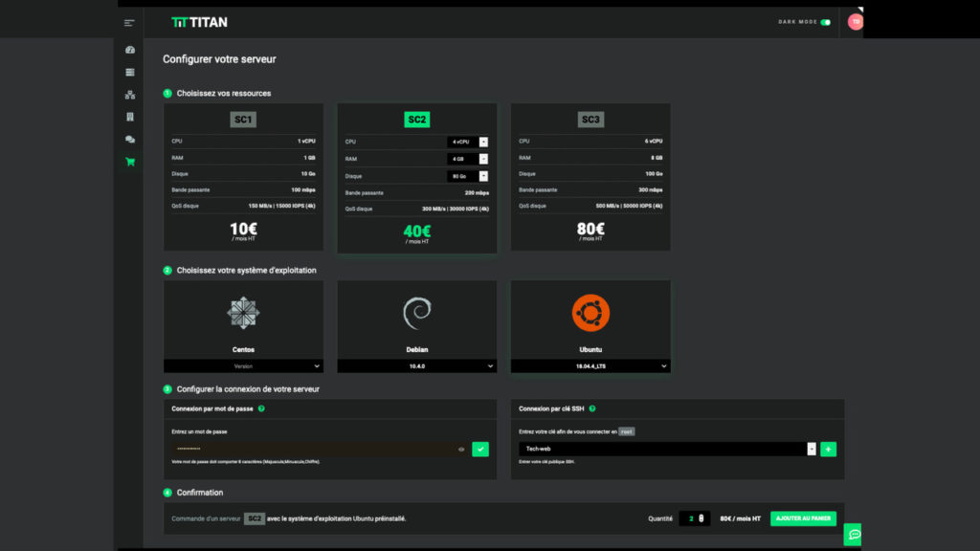Screen dimensions: 980x551
Task: Open the live chat bubble widget
Action: [x=854, y=535]
